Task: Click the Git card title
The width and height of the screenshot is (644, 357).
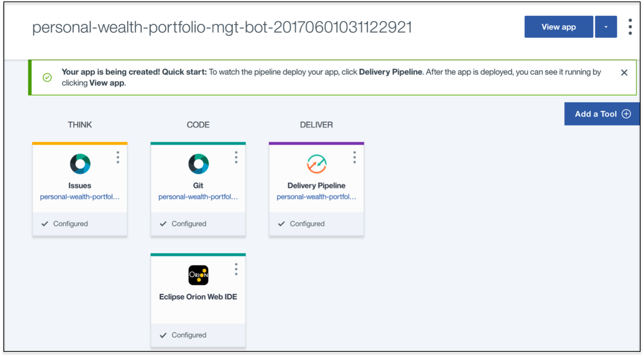Action: (198, 186)
